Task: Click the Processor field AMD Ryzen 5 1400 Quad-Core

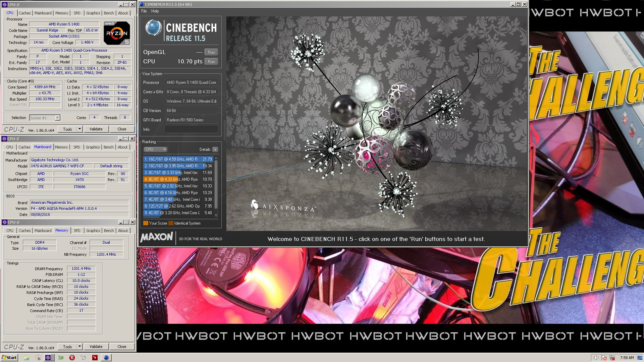Action: [x=192, y=82]
